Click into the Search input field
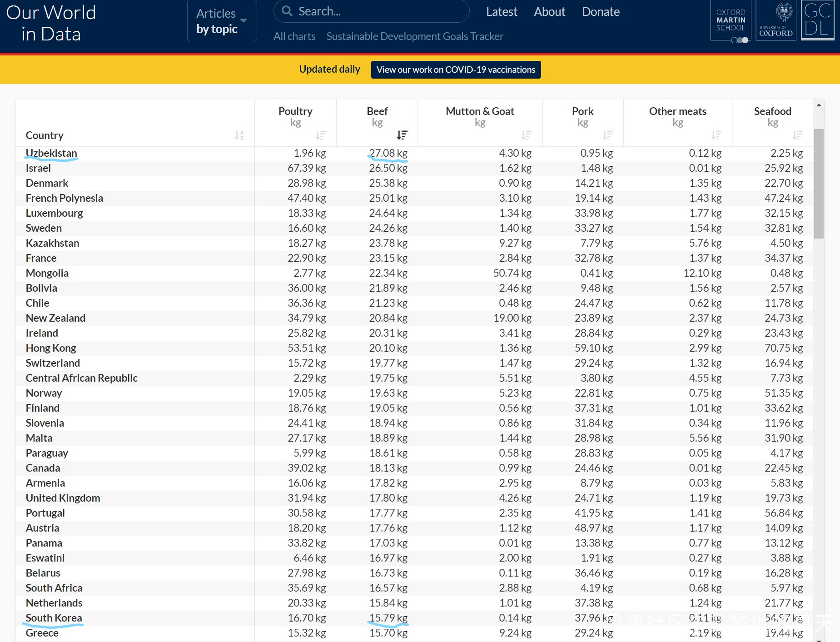 pos(377,11)
